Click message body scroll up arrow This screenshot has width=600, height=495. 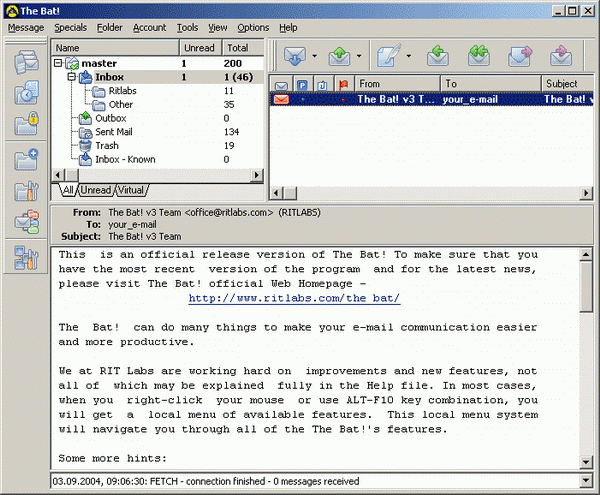pos(586,255)
